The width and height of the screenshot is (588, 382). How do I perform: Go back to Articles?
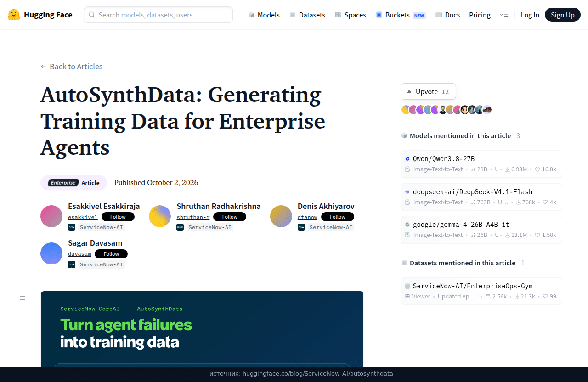click(x=72, y=67)
